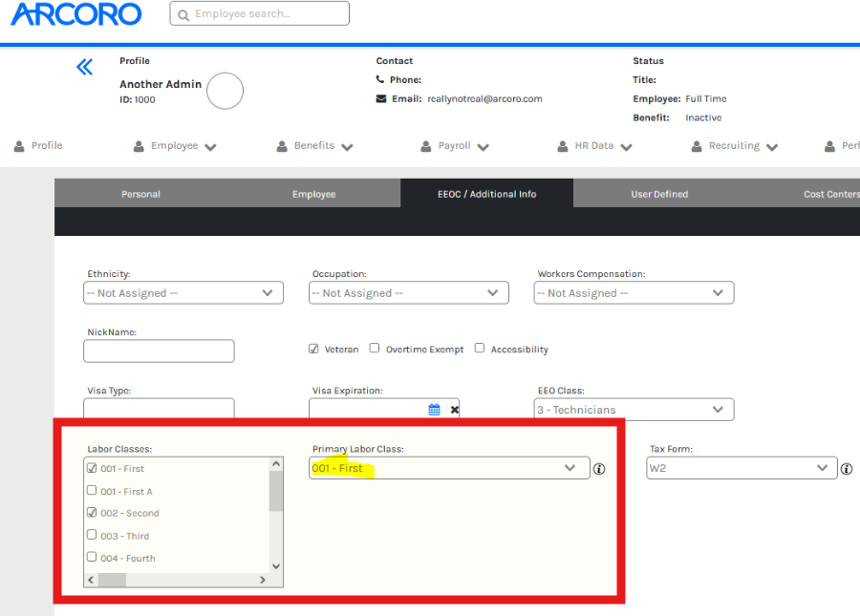Clear Visa Expiration with the X icon

tap(455, 410)
